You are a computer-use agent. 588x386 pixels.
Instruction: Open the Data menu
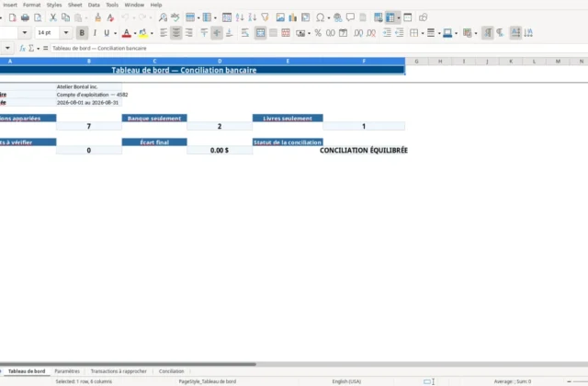click(94, 5)
